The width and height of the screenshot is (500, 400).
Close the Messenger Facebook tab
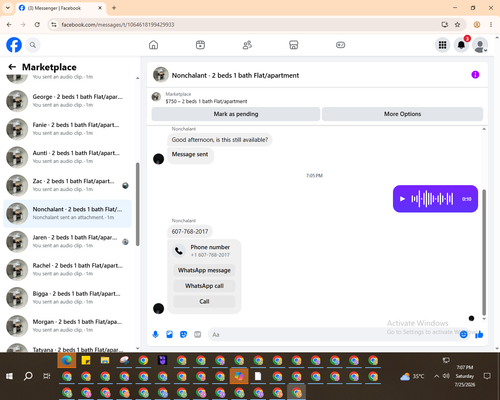coord(100,8)
